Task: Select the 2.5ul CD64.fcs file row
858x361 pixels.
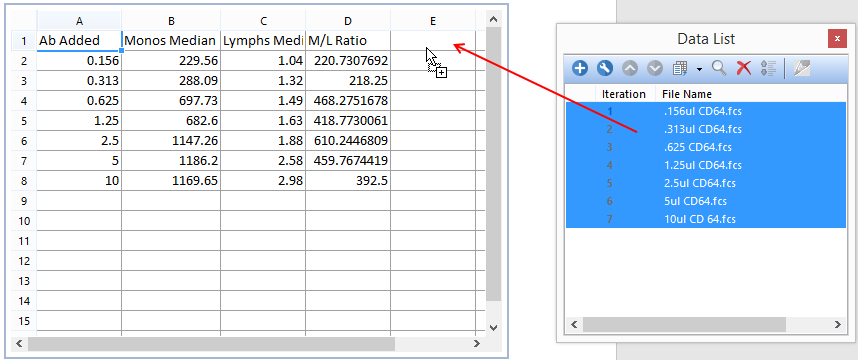Action: tap(706, 183)
